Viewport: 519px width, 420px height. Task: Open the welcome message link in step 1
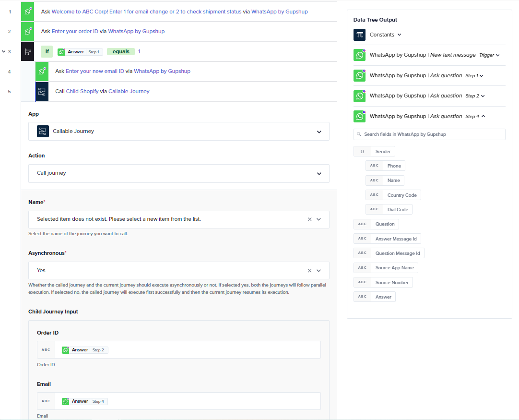(x=146, y=12)
